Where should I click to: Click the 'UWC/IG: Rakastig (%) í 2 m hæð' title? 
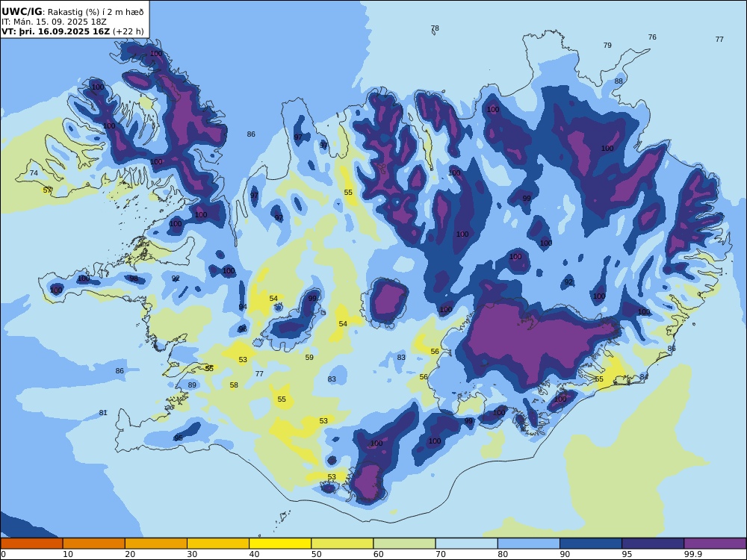pyautogui.click(x=72, y=12)
